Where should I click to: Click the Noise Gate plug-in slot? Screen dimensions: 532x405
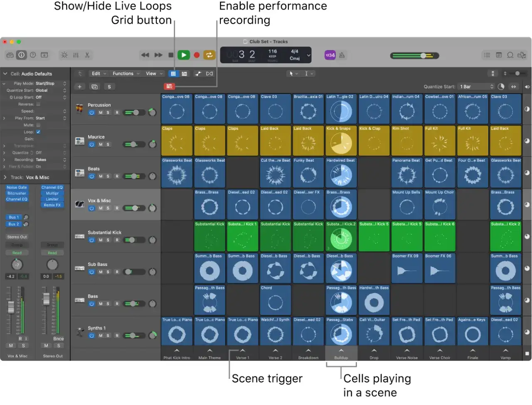coord(17,188)
